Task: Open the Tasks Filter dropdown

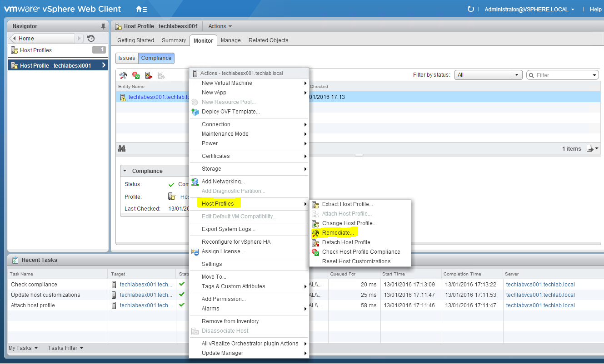Action: tap(66, 348)
